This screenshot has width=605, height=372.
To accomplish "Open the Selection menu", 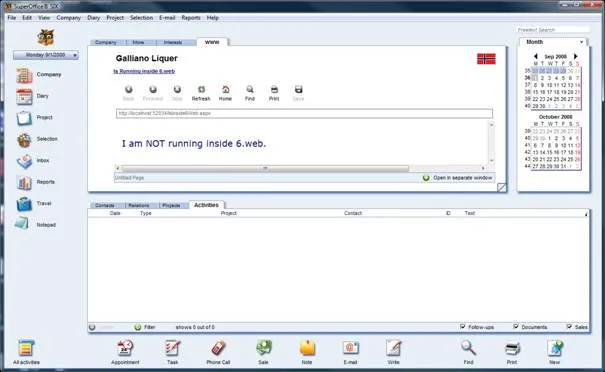I will [x=141, y=18].
